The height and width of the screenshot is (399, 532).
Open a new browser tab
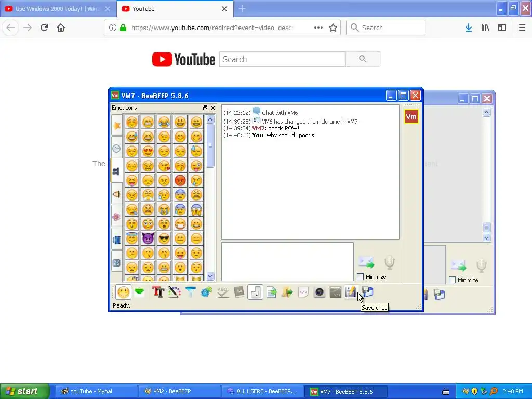[x=242, y=8]
